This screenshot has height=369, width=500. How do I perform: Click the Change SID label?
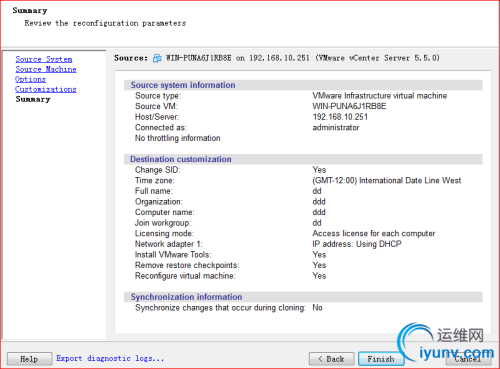[157, 170]
